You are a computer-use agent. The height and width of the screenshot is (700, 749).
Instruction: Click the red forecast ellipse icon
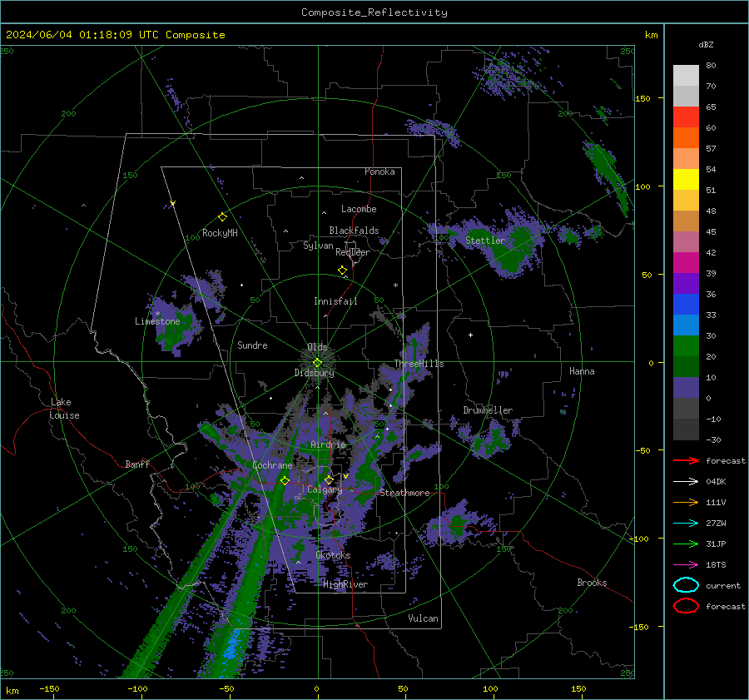[686, 606]
